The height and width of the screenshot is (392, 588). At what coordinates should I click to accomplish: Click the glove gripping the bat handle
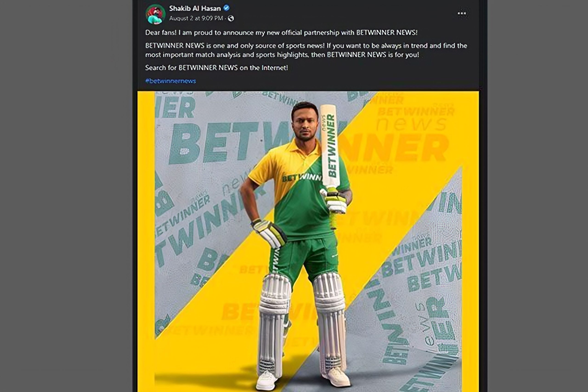point(334,201)
